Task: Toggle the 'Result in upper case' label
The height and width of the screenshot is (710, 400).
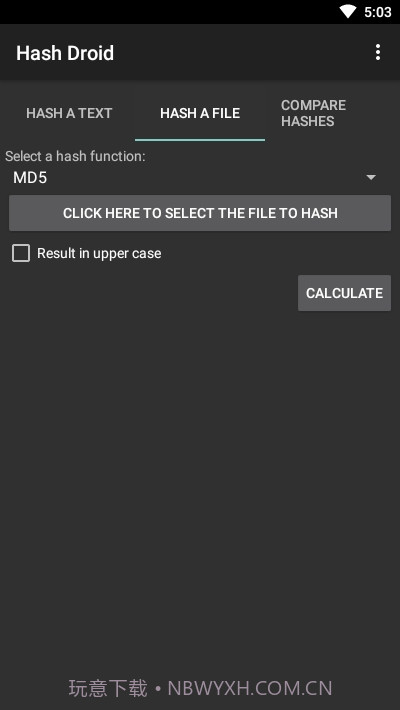Action: pos(99,253)
